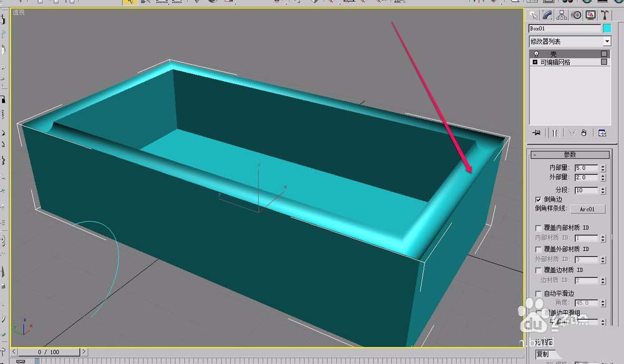624x364 pixels.
Task: Expand the 可编辑网格 stack entry
Action: pyautogui.click(x=535, y=62)
